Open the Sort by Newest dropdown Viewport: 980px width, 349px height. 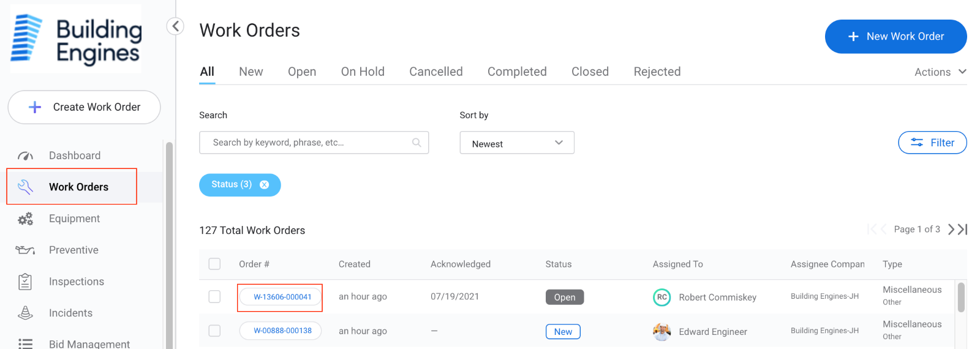[x=517, y=143]
